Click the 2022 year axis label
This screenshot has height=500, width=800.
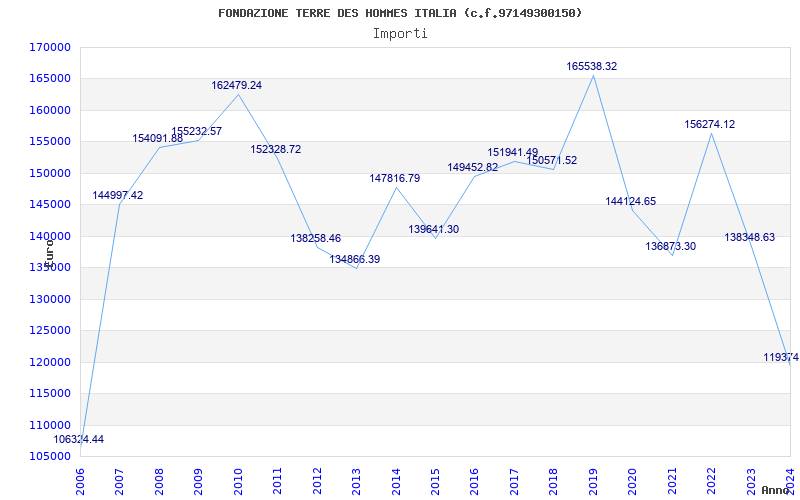pos(711,481)
